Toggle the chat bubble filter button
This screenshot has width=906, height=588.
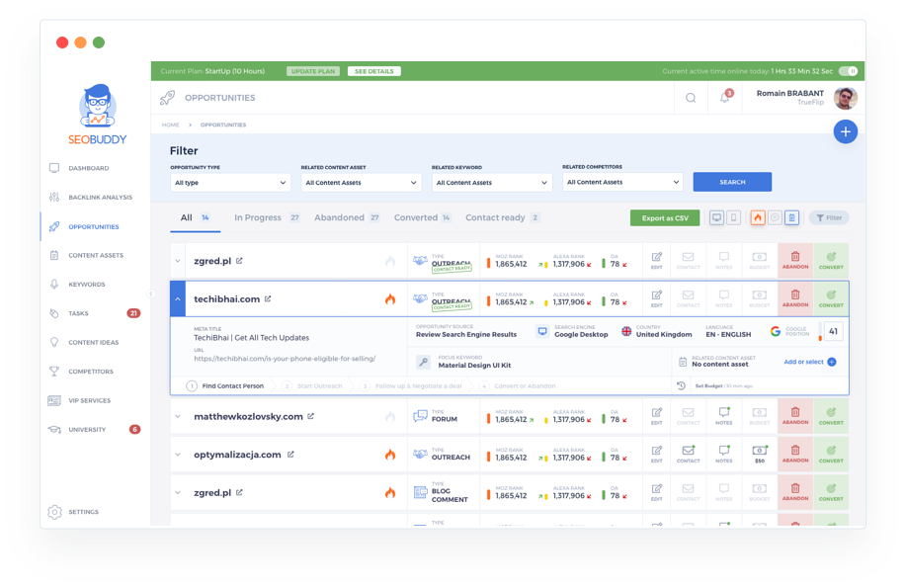click(775, 218)
